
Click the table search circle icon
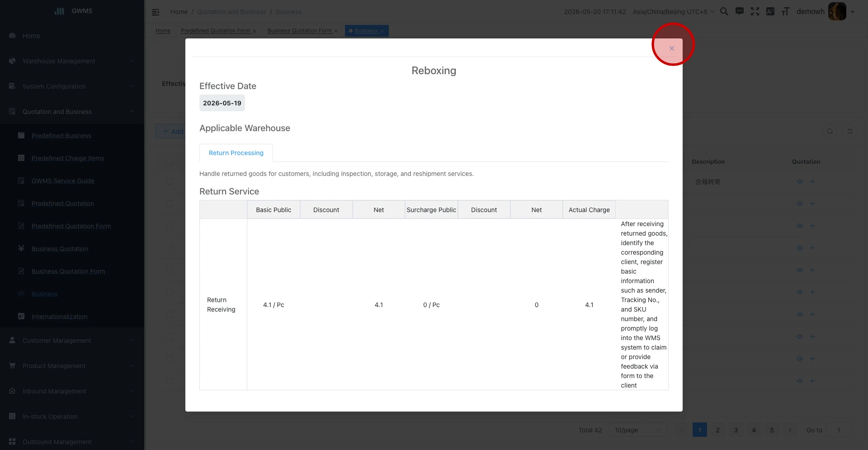(x=830, y=131)
